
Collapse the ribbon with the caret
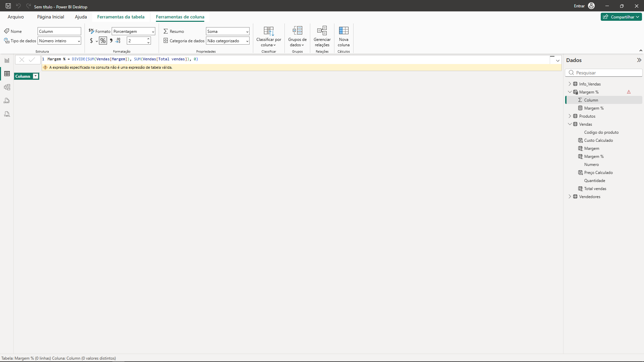click(641, 51)
